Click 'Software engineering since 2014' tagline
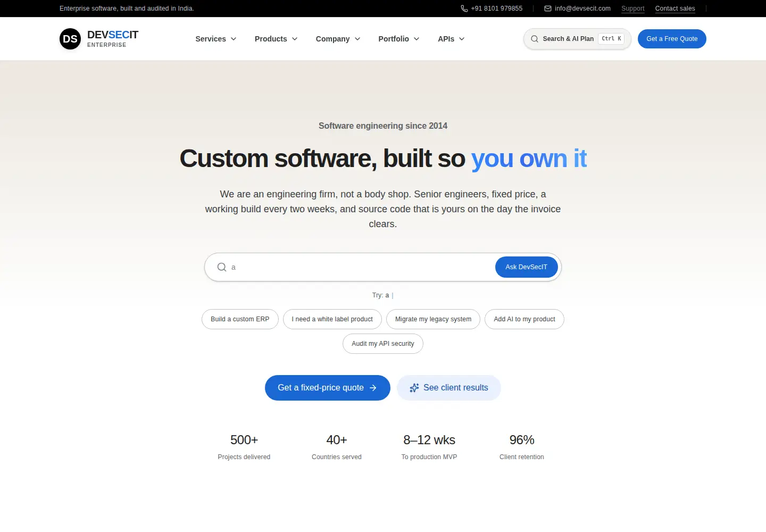Screen dimensions: 766x532 point(383,126)
